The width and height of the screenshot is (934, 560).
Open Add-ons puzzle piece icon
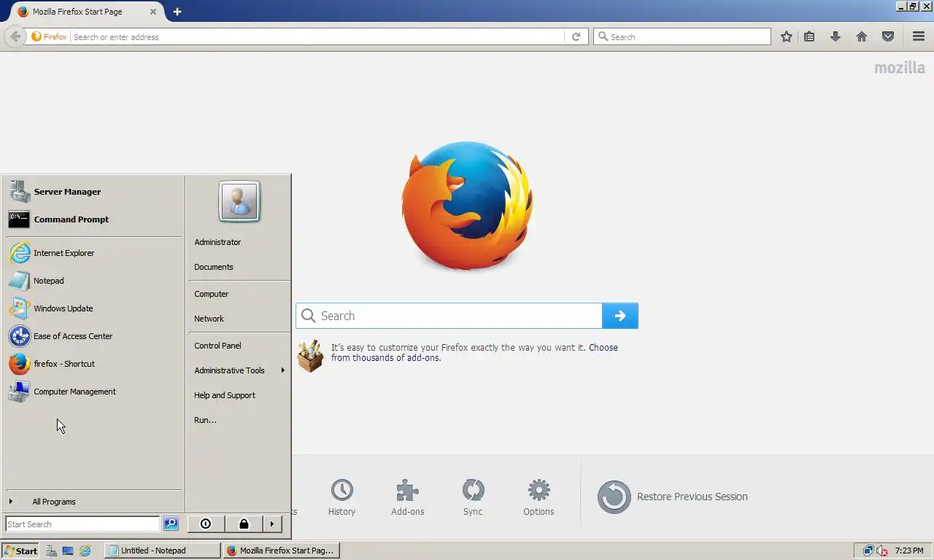point(407,497)
